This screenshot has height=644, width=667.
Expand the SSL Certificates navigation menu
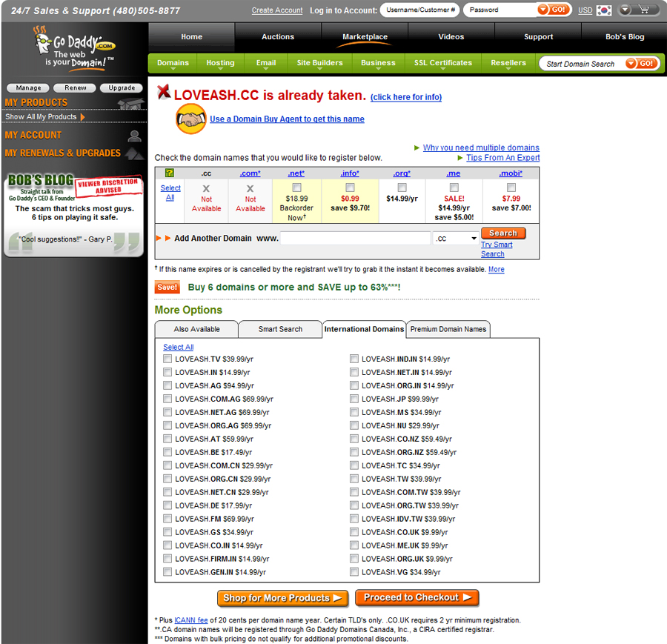point(443,63)
